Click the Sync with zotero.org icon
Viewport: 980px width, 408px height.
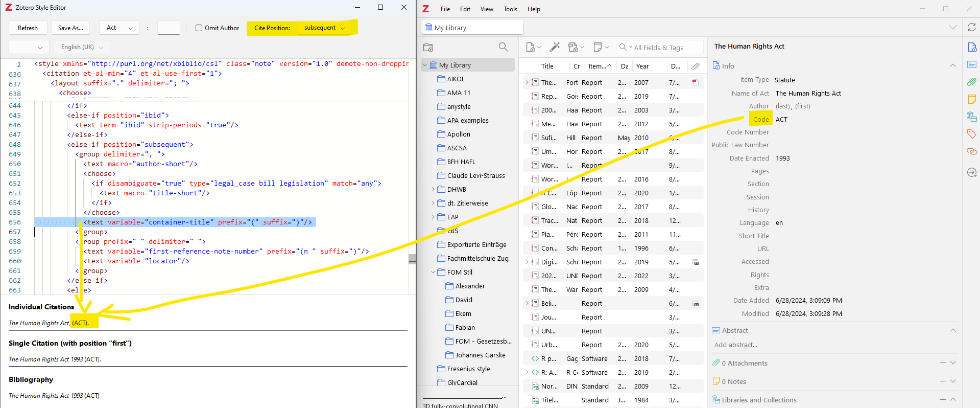971,28
